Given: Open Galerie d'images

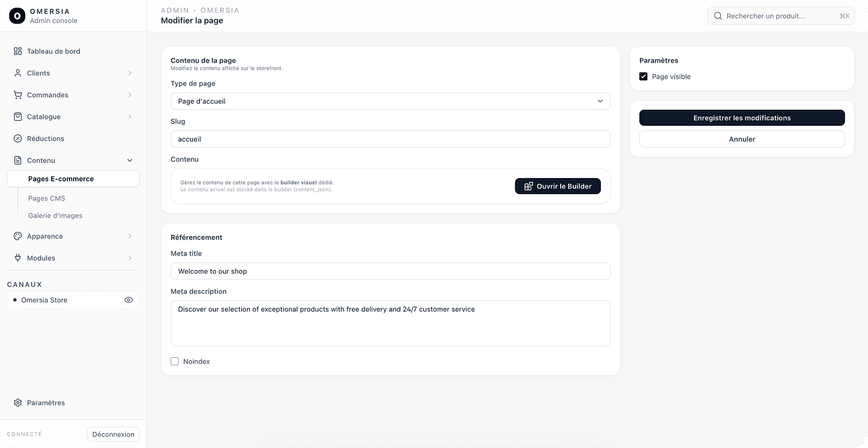Looking at the screenshot, I should pyautogui.click(x=55, y=215).
